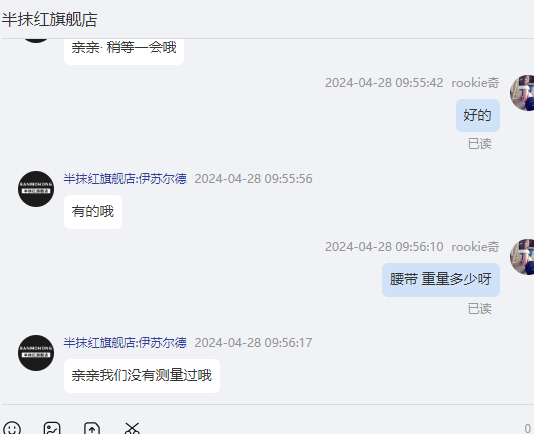The height and width of the screenshot is (434, 534).
Task: Select the scissors screenshot tool
Action: coord(132,428)
